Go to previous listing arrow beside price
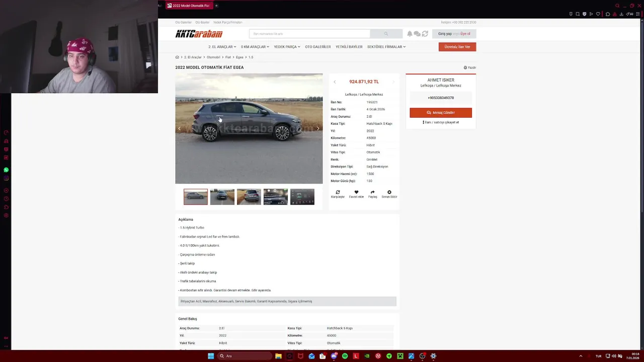The height and width of the screenshot is (362, 644). pyautogui.click(x=335, y=82)
